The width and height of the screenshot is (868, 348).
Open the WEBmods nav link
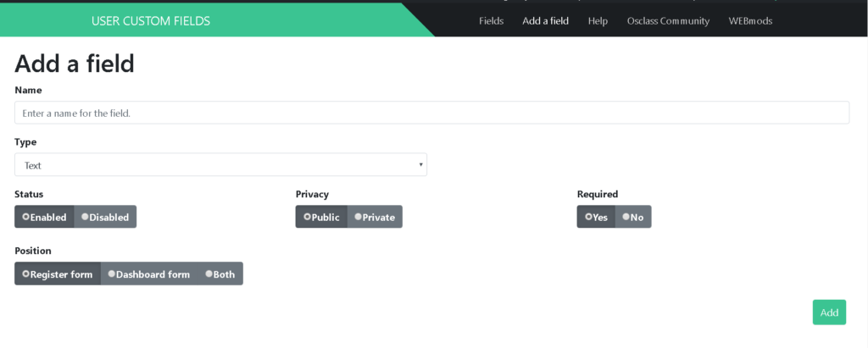coord(750,21)
